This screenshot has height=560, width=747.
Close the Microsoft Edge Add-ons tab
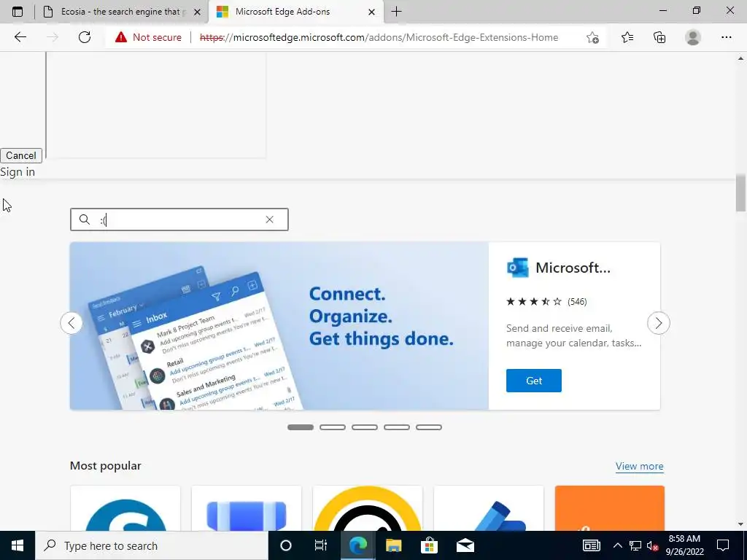(371, 12)
